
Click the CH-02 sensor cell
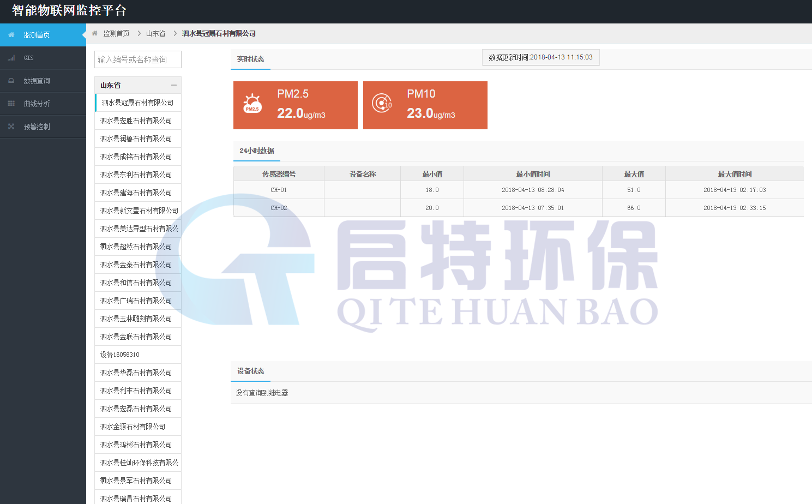[x=279, y=208]
